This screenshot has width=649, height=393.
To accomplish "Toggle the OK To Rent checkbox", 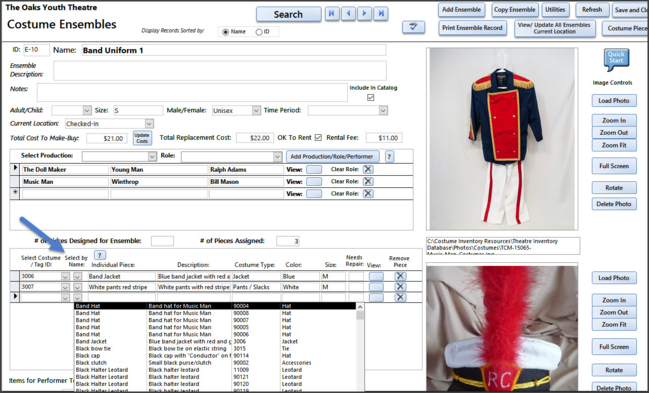I will point(318,137).
